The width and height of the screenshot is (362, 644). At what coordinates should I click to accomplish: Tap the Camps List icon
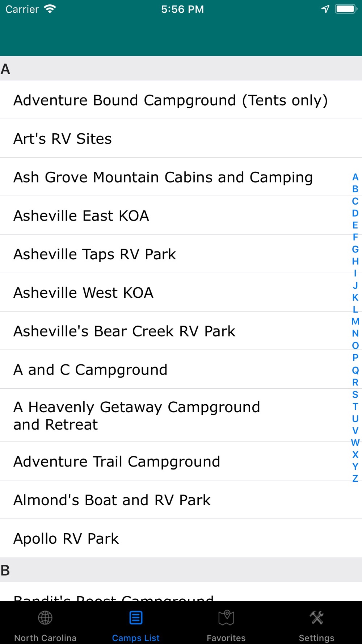click(x=136, y=618)
